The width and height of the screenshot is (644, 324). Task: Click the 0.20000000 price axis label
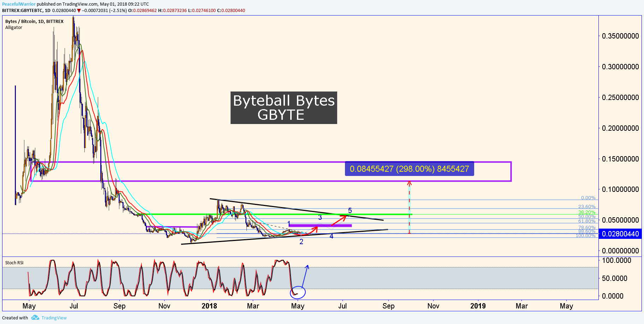(x=620, y=128)
